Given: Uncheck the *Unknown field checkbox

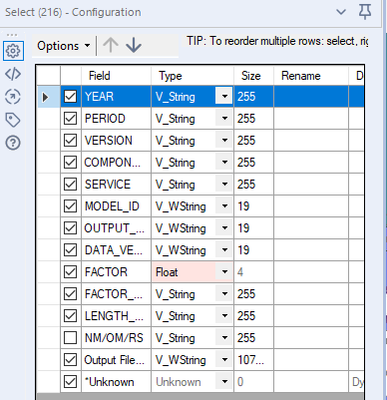Looking at the screenshot, I should pyautogui.click(x=70, y=382).
